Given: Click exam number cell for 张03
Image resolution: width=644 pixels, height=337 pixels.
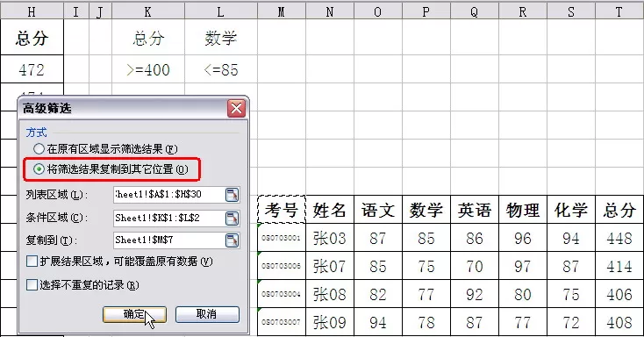Looking at the screenshot, I should coord(282,238).
